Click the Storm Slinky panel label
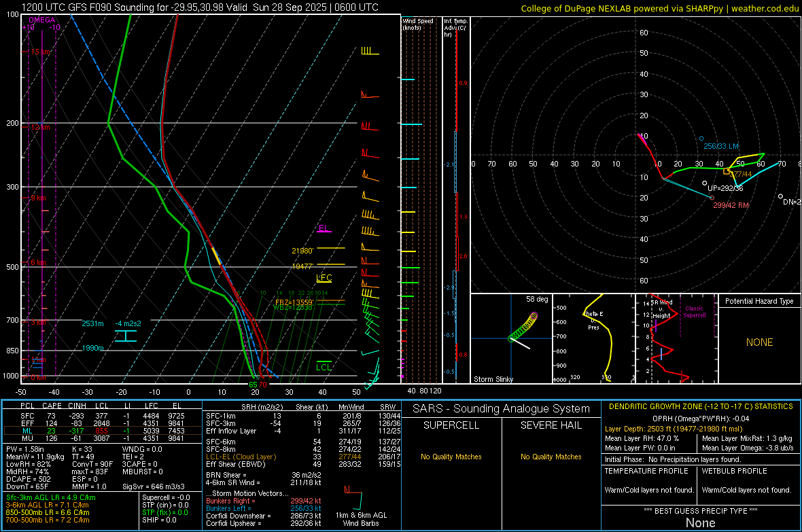Image resolution: width=802 pixels, height=532 pixels. click(x=493, y=379)
